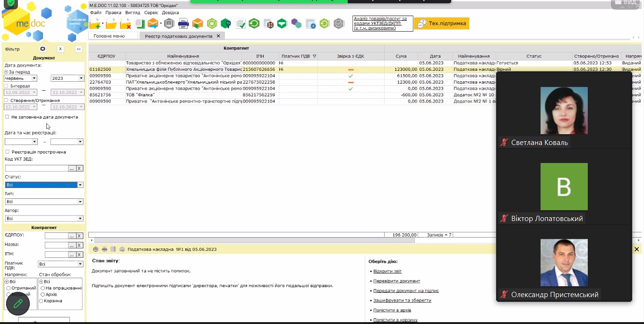Select the На опрацюванні radio button
This screenshot has height=324, width=644.
pos(42,288)
